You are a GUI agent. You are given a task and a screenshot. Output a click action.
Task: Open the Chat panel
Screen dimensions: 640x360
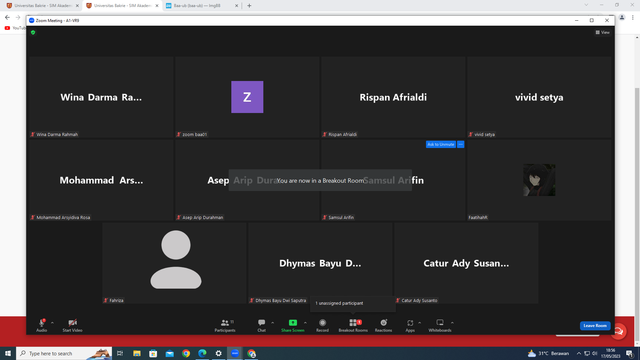262,325
